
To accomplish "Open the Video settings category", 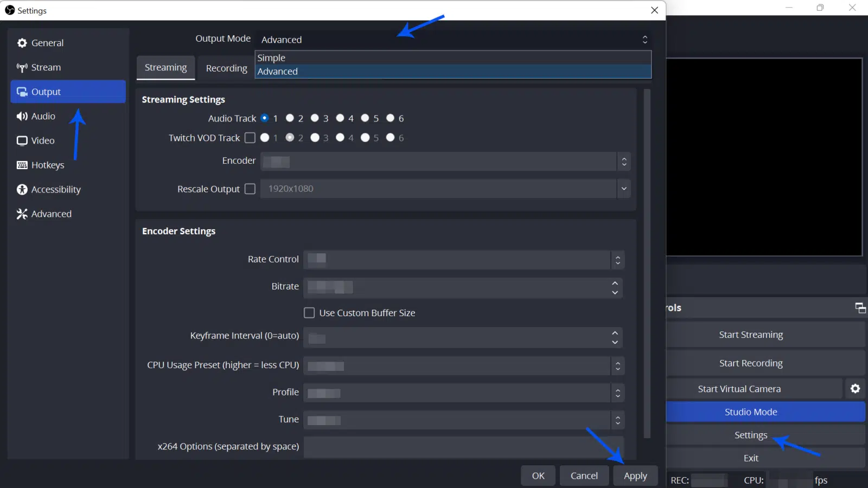I will click(x=68, y=140).
